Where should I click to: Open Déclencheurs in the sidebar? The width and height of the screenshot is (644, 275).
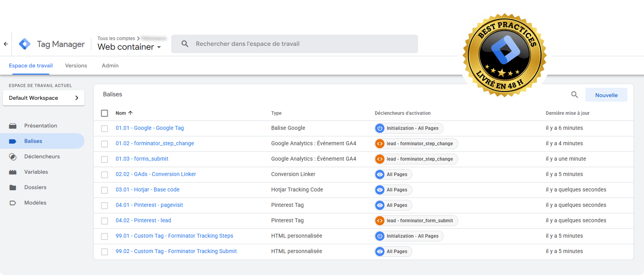pos(42,156)
